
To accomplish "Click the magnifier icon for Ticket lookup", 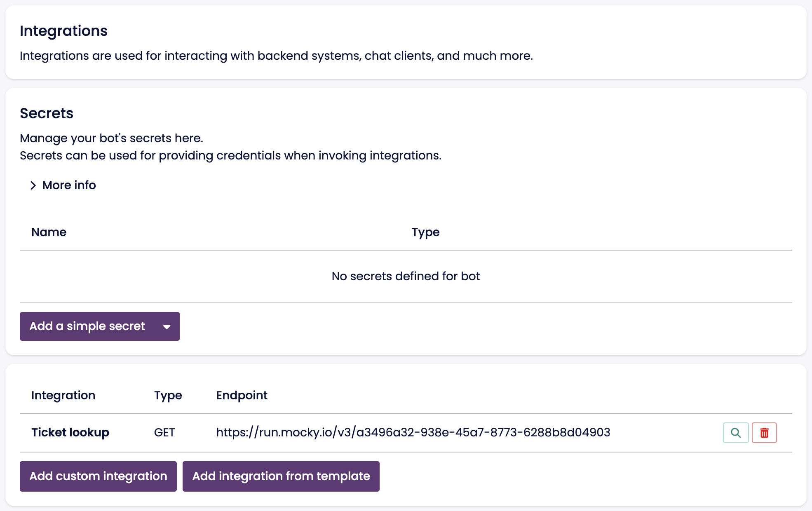I will pyautogui.click(x=735, y=433).
